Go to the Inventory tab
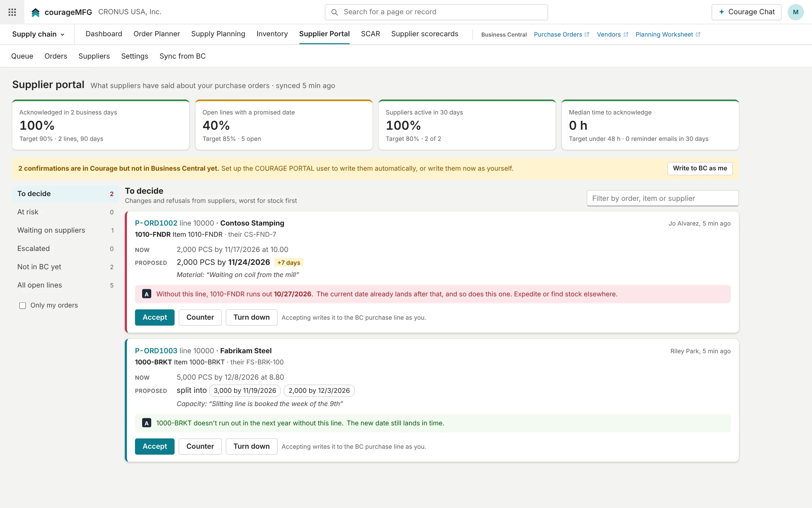 pyautogui.click(x=272, y=34)
